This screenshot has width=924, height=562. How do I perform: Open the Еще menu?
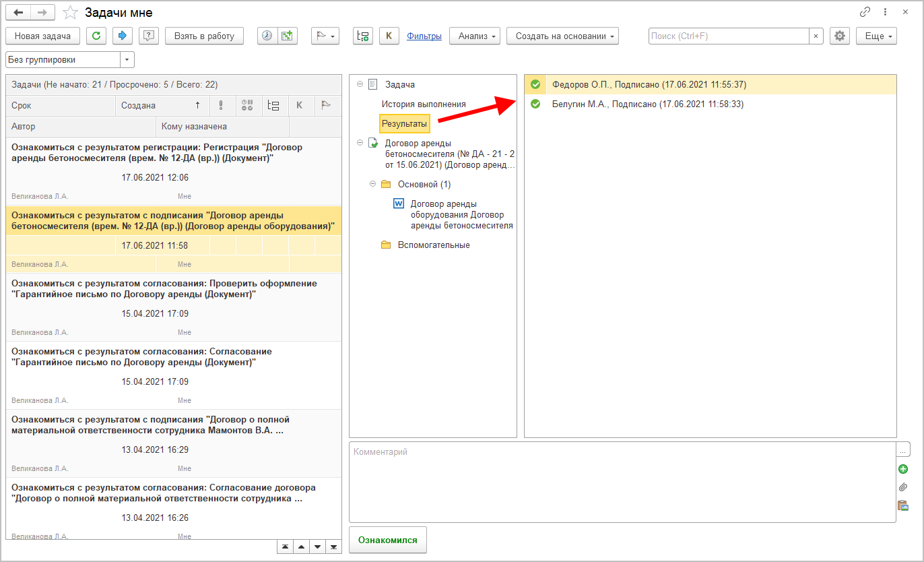876,36
